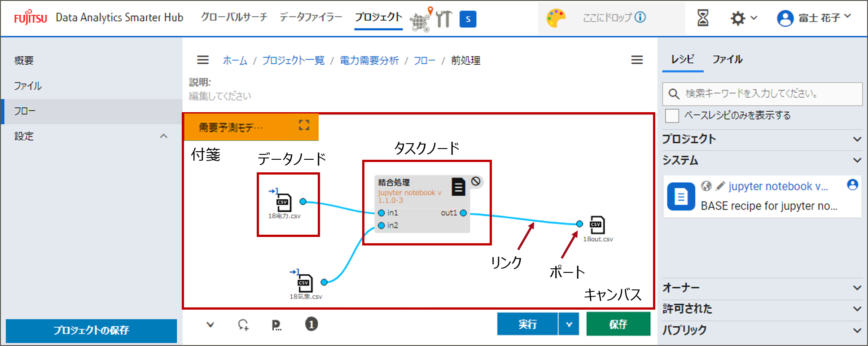Go to プロジェクト一覧 breadcrumb link

tap(293, 60)
